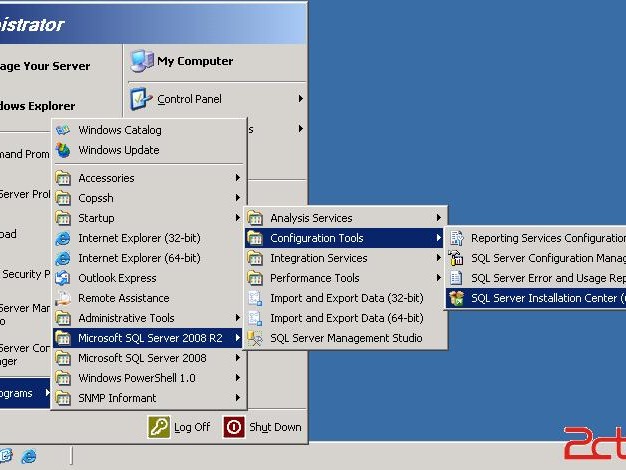Expand the Performance Tools submenu arrow
This screenshot has height=470, width=626.
pyautogui.click(x=438, y=278)
